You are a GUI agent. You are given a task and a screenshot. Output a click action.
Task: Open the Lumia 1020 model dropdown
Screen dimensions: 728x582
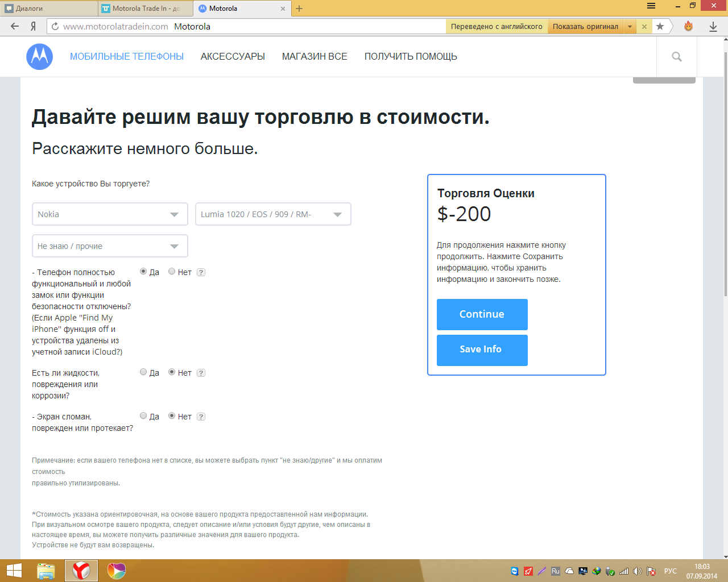273,214
